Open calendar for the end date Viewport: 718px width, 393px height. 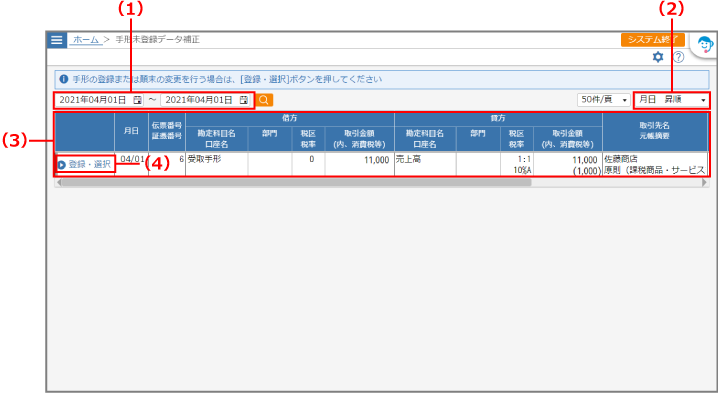click(244, 100)
